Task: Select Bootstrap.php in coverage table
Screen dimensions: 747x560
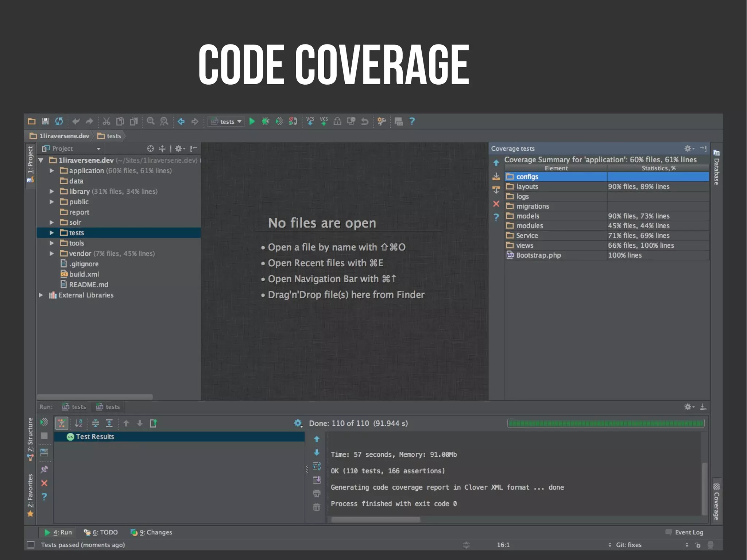Action: coord(607,255)
